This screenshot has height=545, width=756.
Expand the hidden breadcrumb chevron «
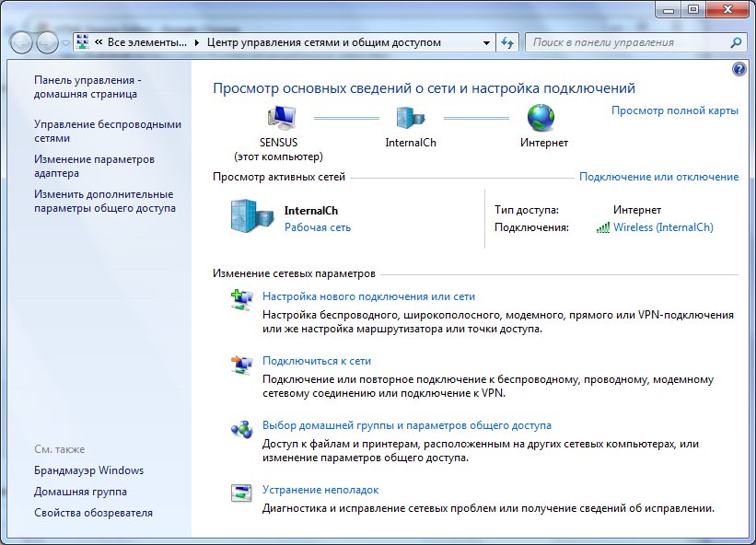(x=99, y=42)
